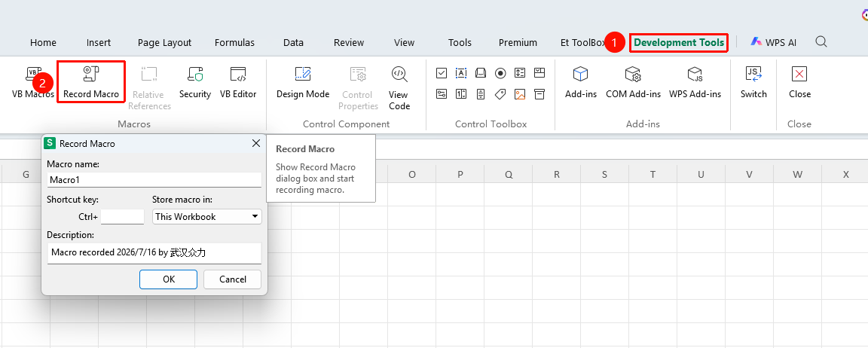Viewport: 868px width, 348px height.
Task: Select column header U
Action: 701,174
